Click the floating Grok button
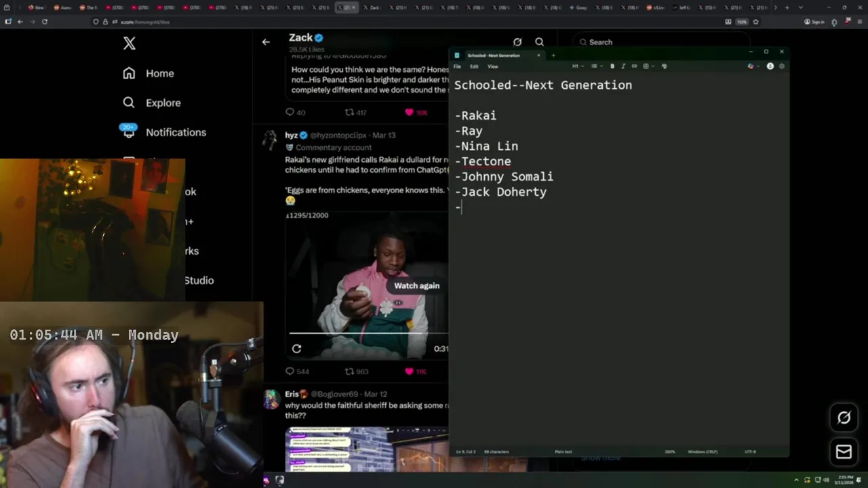This screenshot has height=488, width=868. [x=844, y=418]
